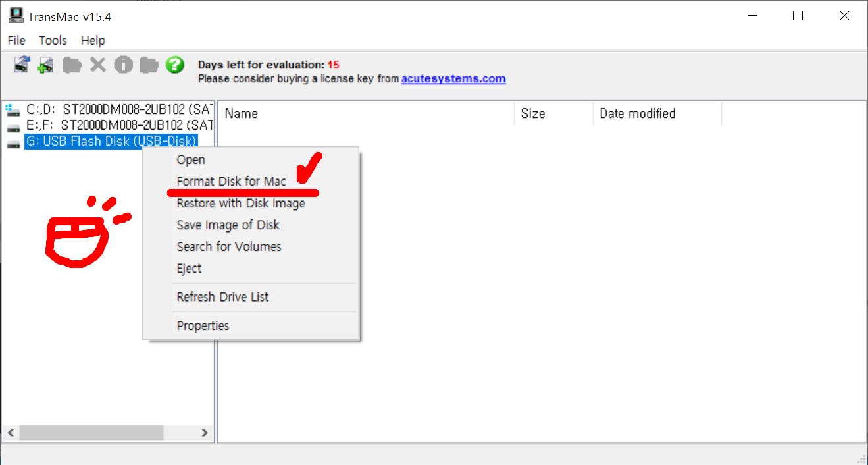Click the TransMac icon in the title bar

(15, 16)
